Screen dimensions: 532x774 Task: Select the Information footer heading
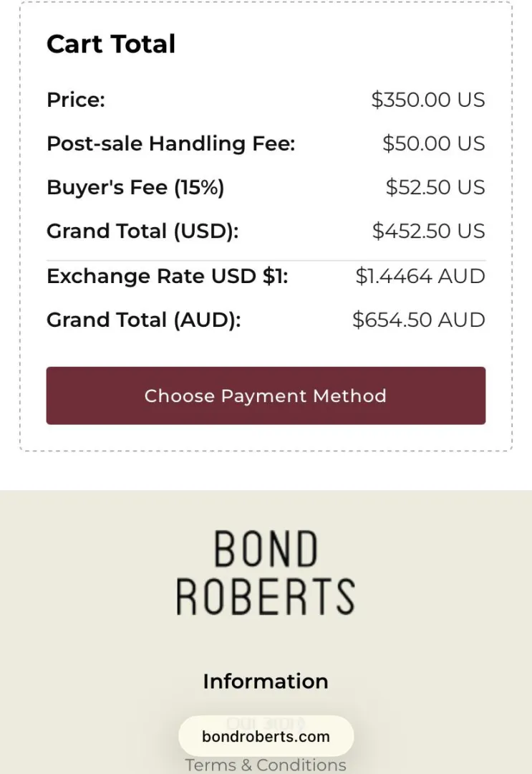[266, 682]
